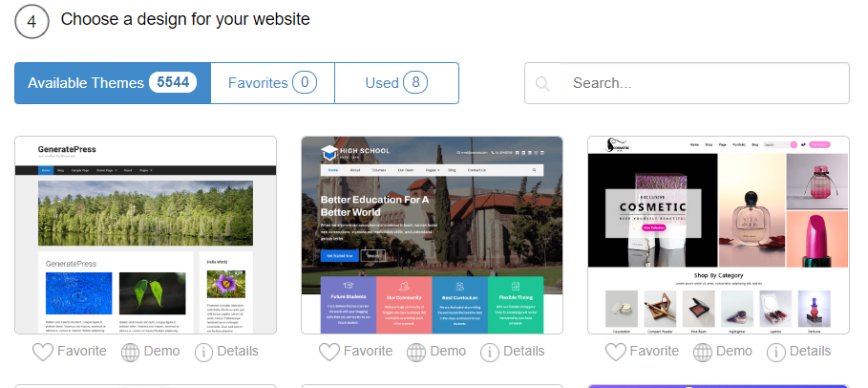Click the heart icon under Cosmetic theme
Viewport: 868px width, 388px height.
[x=615, y=352]
